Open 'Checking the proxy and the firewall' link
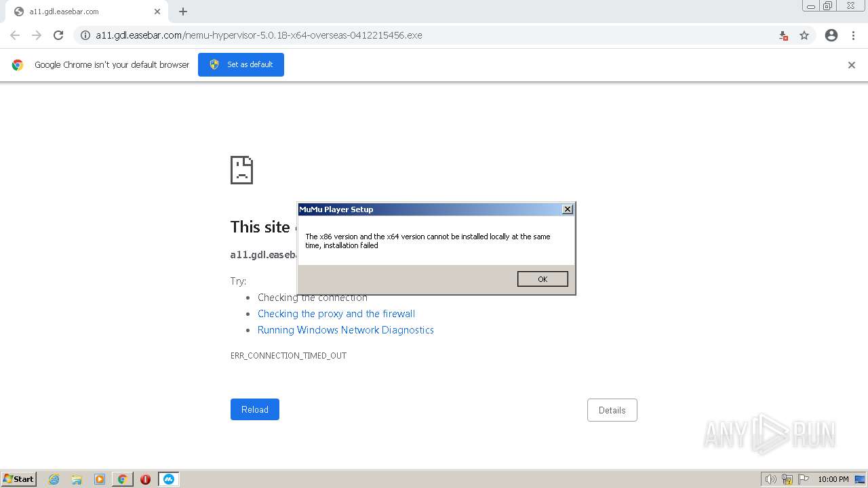Viewport: 868px width, 488px height. 336,314
